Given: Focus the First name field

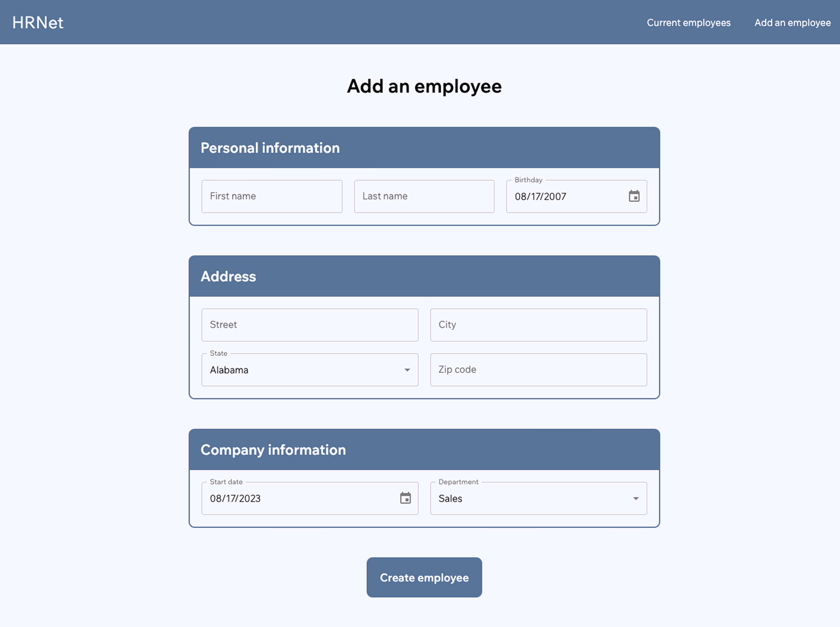Looking at the screenshot, I should (272, 196).
